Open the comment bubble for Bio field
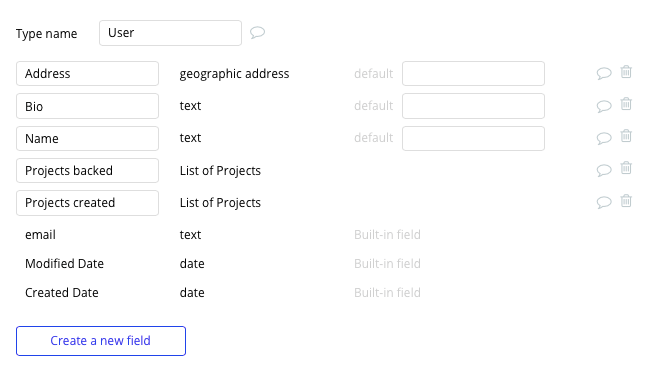Screen dimensions: 649x372 click(x=604, y=106)
